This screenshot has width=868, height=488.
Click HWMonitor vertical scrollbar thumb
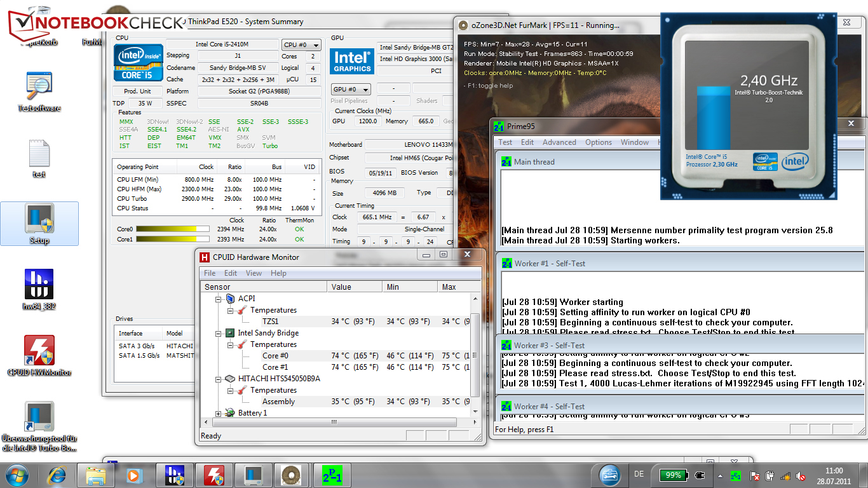[x=475, y=355]
